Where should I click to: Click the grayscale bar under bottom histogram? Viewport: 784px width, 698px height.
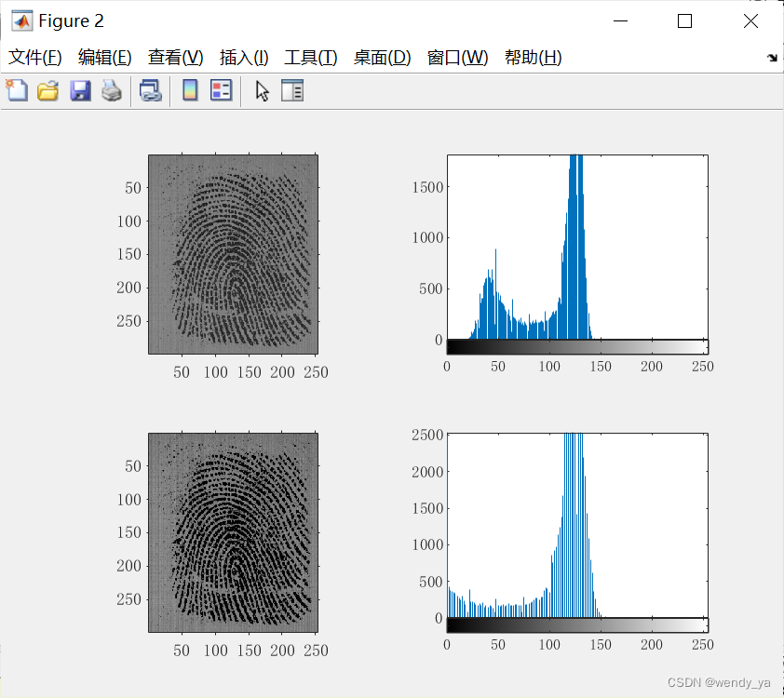(577, 625)
